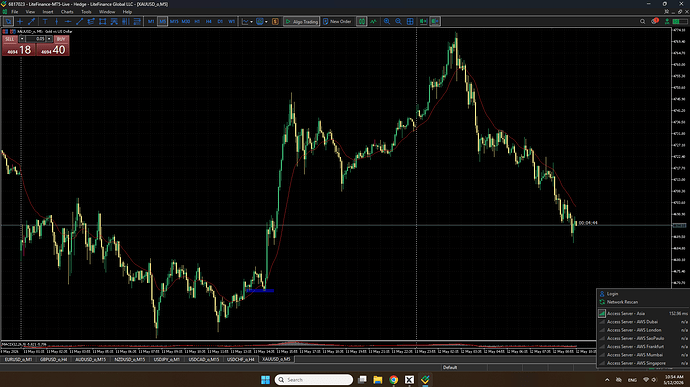Switch to USDCAD_o,M15 chart tab

tap(204, 359)
